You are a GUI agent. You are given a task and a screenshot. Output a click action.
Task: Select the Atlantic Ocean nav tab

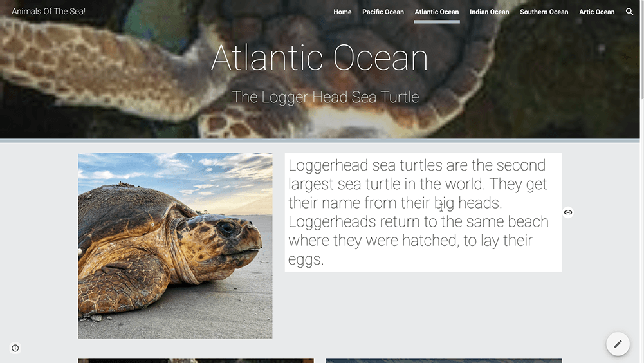436,12
